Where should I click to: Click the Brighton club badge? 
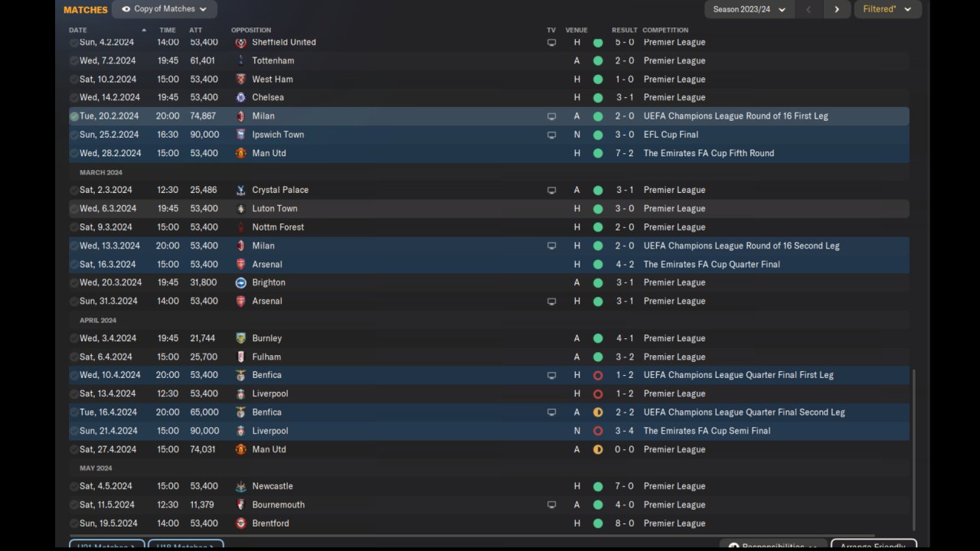(241, 282)
